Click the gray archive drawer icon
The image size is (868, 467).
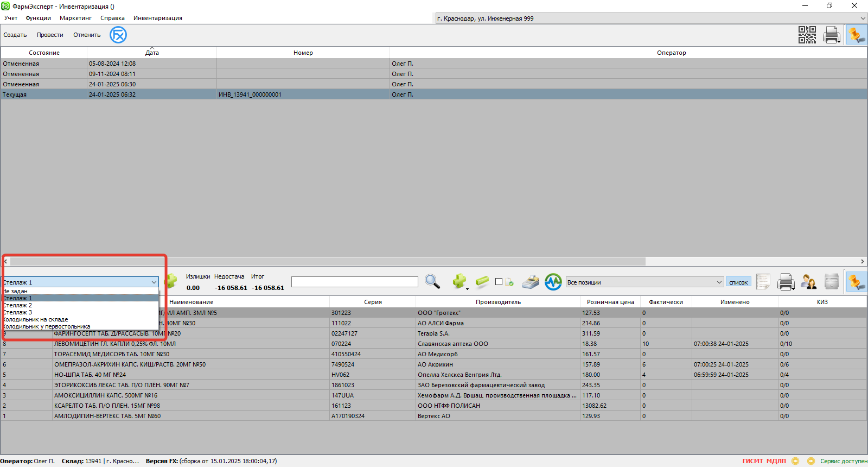(x=831, y=282)
